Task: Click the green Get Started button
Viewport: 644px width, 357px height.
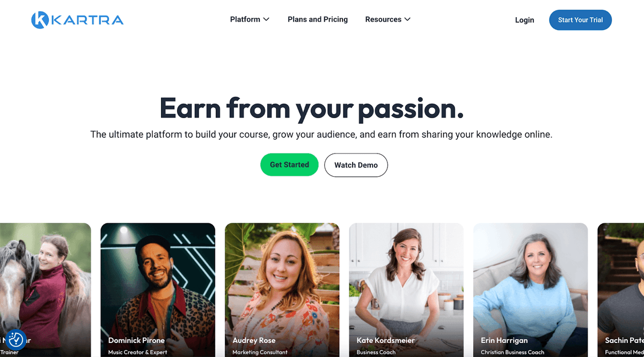Action: (x=289, y=165)
